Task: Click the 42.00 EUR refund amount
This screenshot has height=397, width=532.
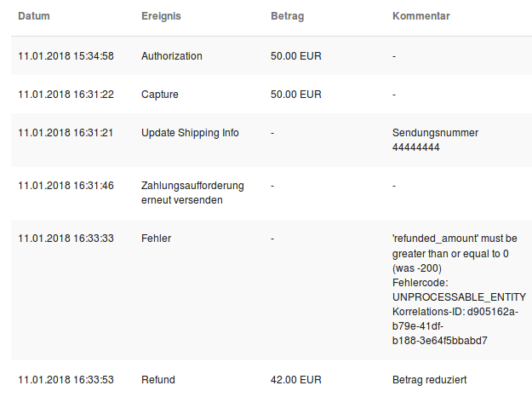Action: pos(296,380)
